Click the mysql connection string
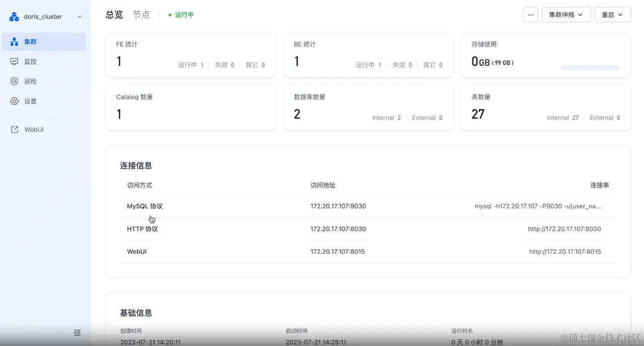The height and width of the screenshot is (346, 644). pyautogui.click(x=538, y=206)
